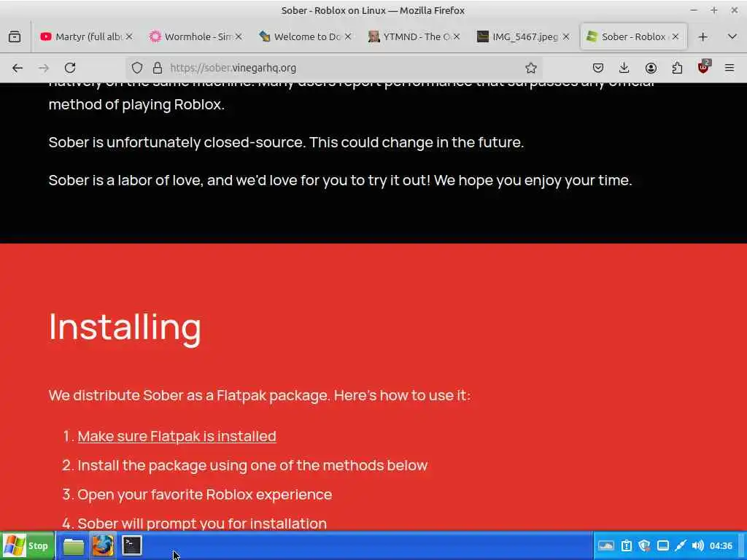Close the Welcome to Do tab
This screenshot has height=560, width=747.
348,36
